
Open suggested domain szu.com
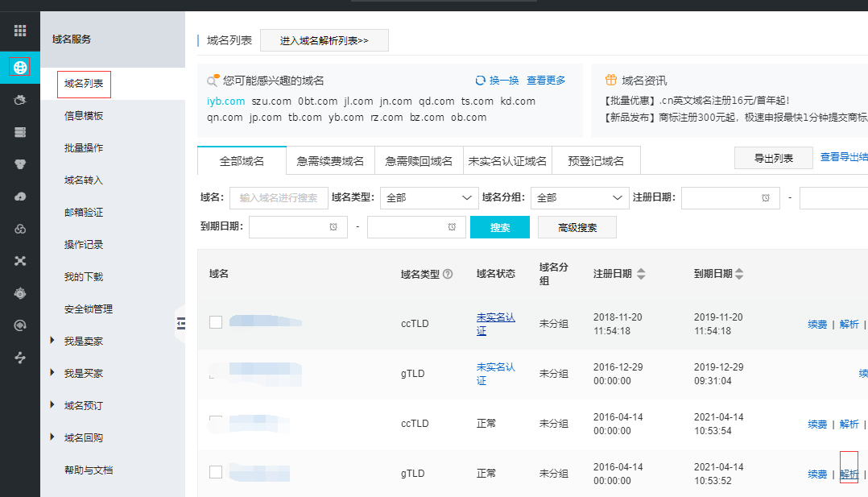271,101
